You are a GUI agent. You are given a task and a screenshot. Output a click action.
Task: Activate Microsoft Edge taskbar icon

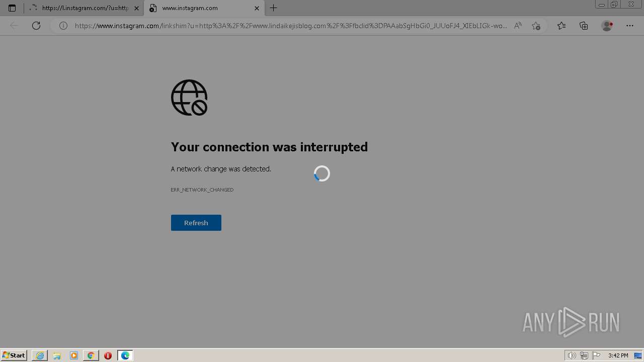(x=125, y=355)
